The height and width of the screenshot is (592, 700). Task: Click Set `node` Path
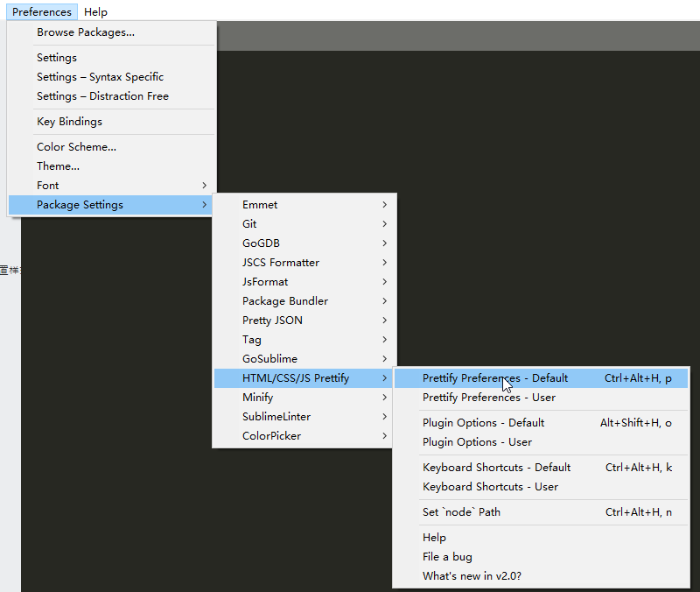pyautogui.click(x=461, y=512)
